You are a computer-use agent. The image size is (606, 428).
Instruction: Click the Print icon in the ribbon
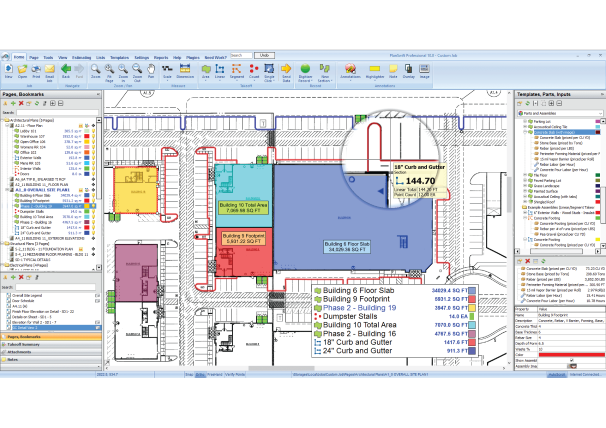click(36, 69)
